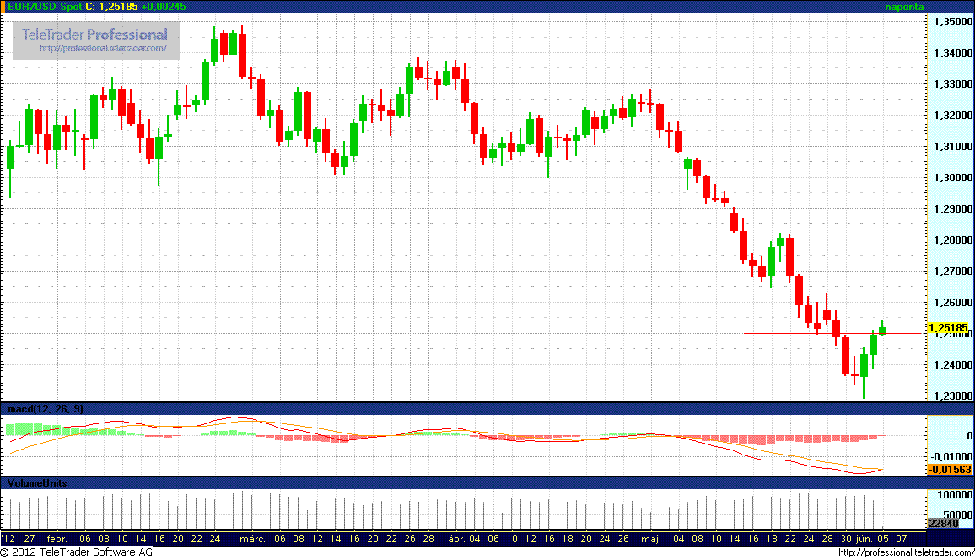Click the © 2012 TeleTrader Software AG text

coord(77,552)
